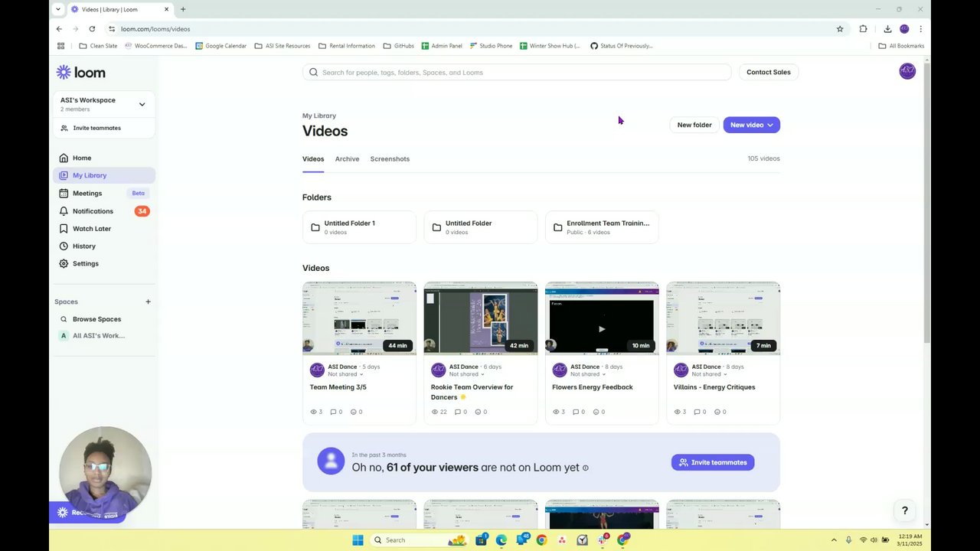Click the Loom logo in the sidebar
980x551 pixels.
(x=80, y=73)
